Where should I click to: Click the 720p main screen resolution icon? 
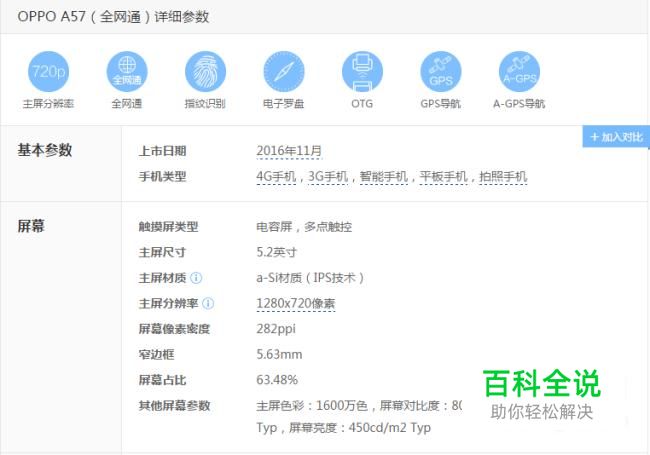coord(49,71)
